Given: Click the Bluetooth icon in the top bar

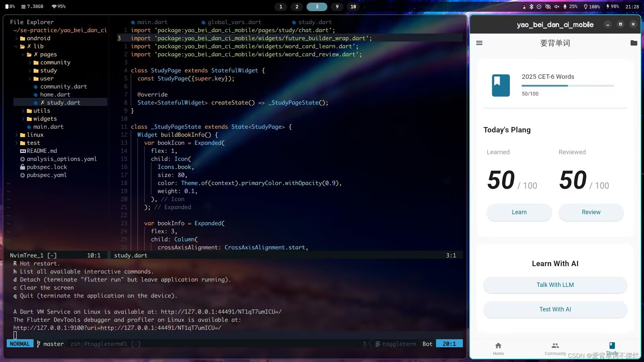Looking at the screenshot, I should [531, 7].
